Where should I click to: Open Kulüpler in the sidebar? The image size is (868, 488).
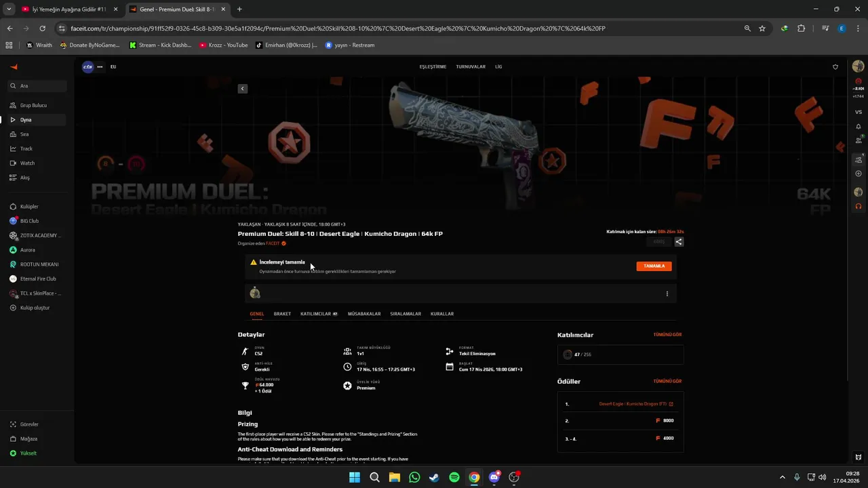[x=37, y=207]
